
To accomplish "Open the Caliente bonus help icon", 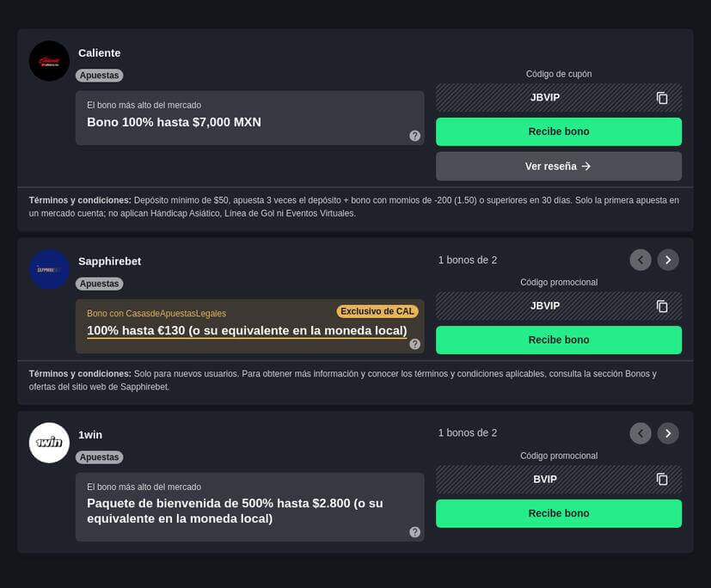I will (x=415, y=136).
